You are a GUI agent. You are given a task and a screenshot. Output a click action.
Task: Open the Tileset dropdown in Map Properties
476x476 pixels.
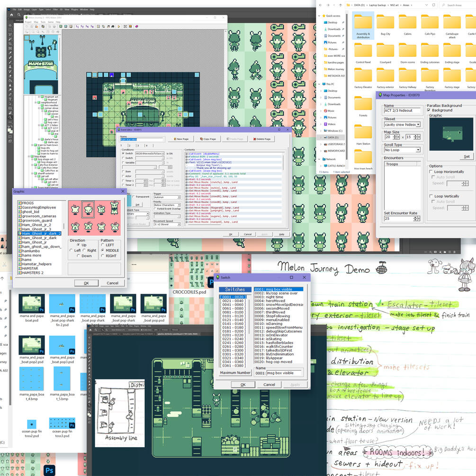418,125
